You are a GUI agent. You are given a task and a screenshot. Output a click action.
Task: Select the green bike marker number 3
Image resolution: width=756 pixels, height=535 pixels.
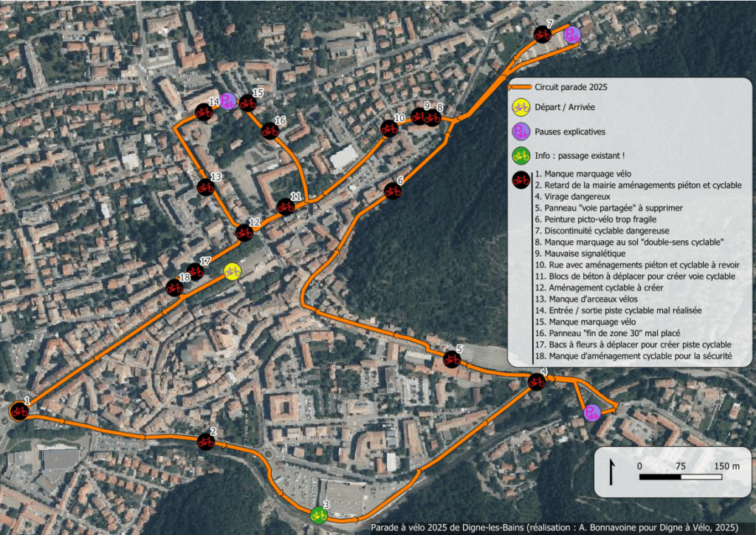(x=319, y=514)
